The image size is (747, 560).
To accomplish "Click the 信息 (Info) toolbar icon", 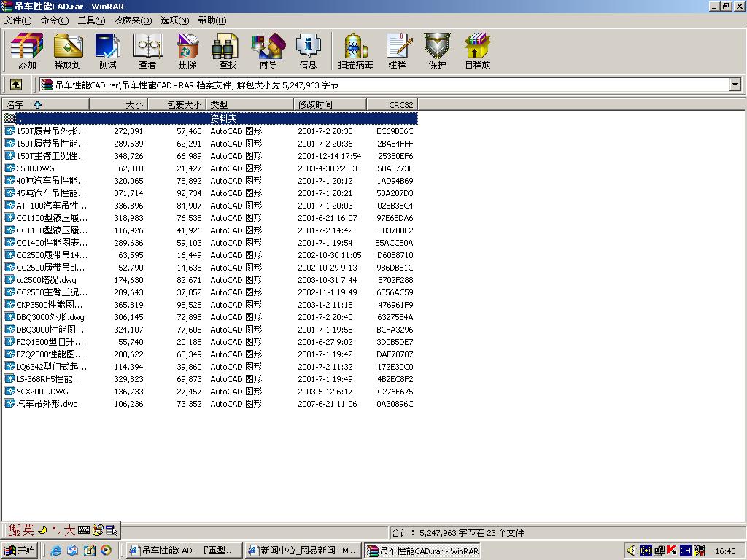I will [309, 50].
